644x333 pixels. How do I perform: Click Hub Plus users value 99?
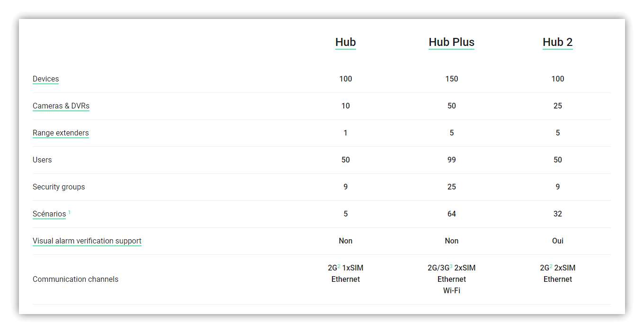coord(451,160)
